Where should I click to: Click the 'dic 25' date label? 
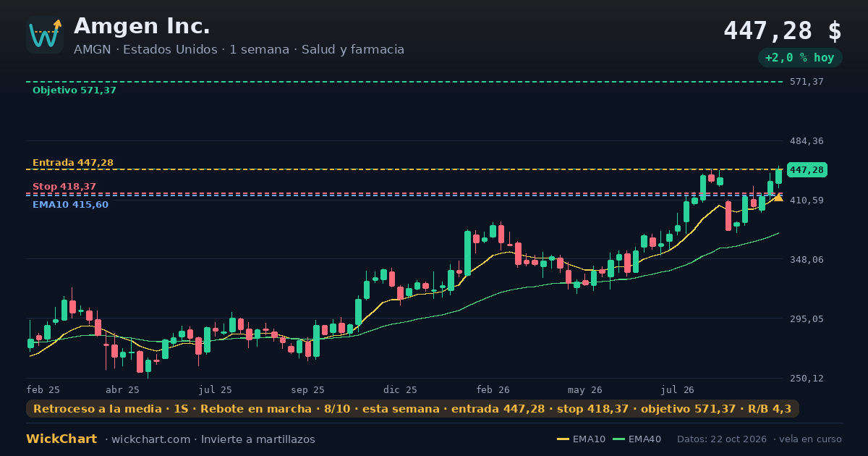[x=401, y=389]
